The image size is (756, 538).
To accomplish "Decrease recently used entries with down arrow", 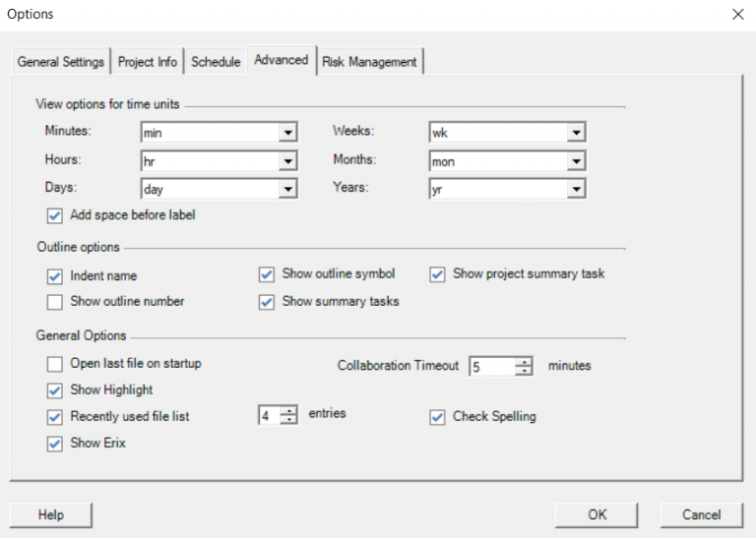I will (x=288, y=421).
